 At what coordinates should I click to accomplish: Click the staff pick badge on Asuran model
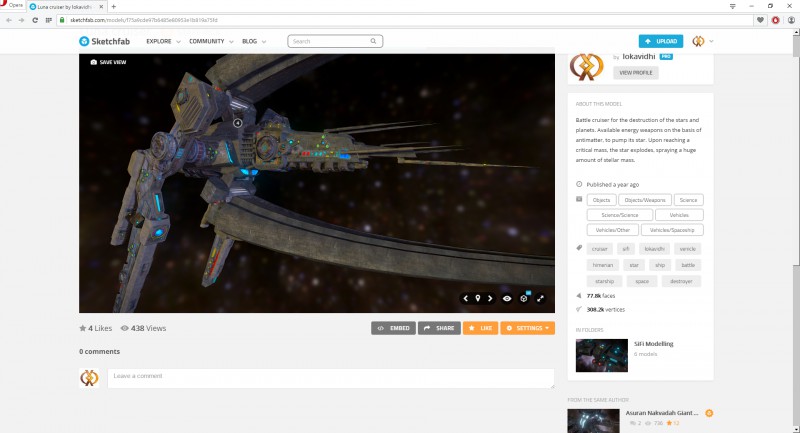[709, 413]
